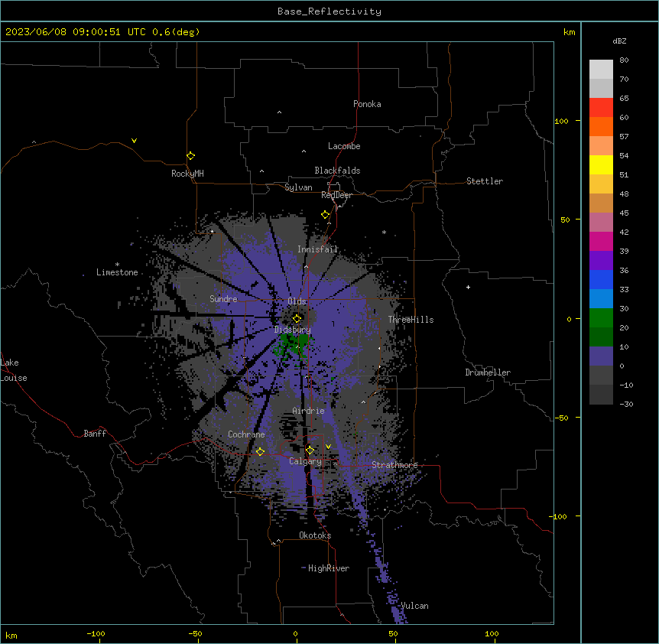The image size is (659, 644).
Task: Select the Blackfalds city label
Action: 337,171
